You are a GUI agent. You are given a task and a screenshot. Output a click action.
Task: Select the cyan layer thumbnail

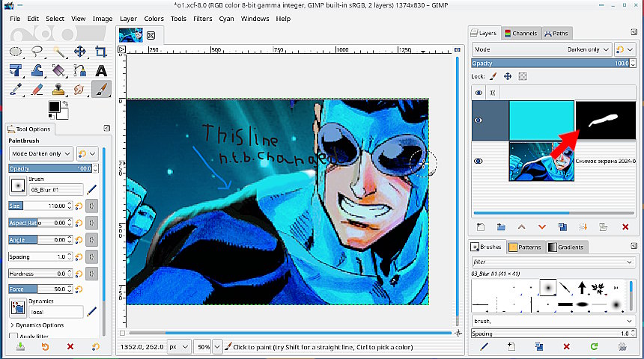tap(541, 120)
